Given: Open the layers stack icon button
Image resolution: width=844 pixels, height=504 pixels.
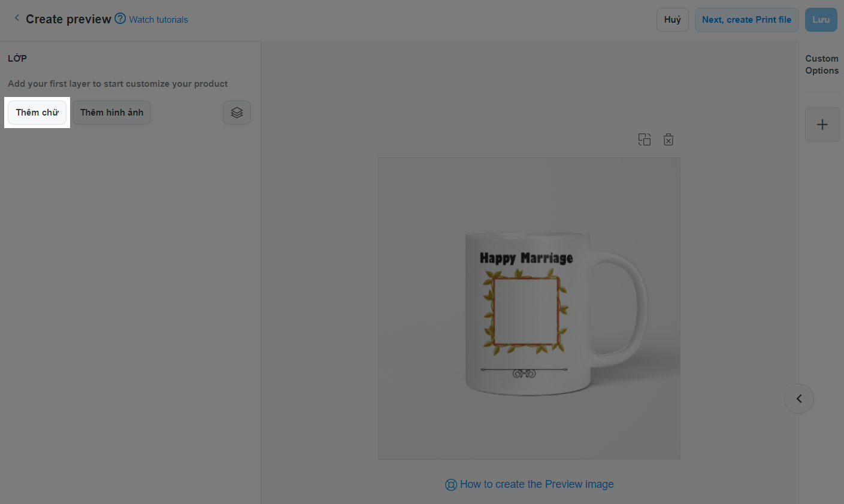Looking at the screenshot, I should coord(237,113).
